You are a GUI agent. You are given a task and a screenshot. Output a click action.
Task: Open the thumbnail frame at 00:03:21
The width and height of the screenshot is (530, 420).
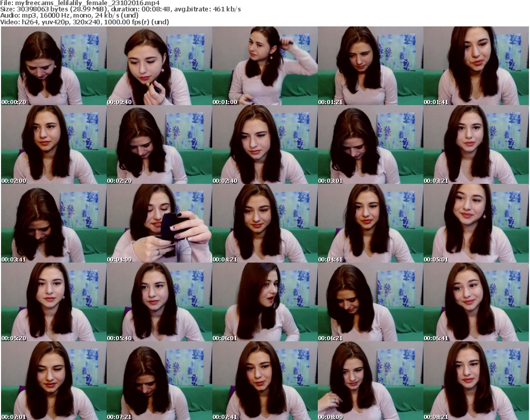(476, 144)
